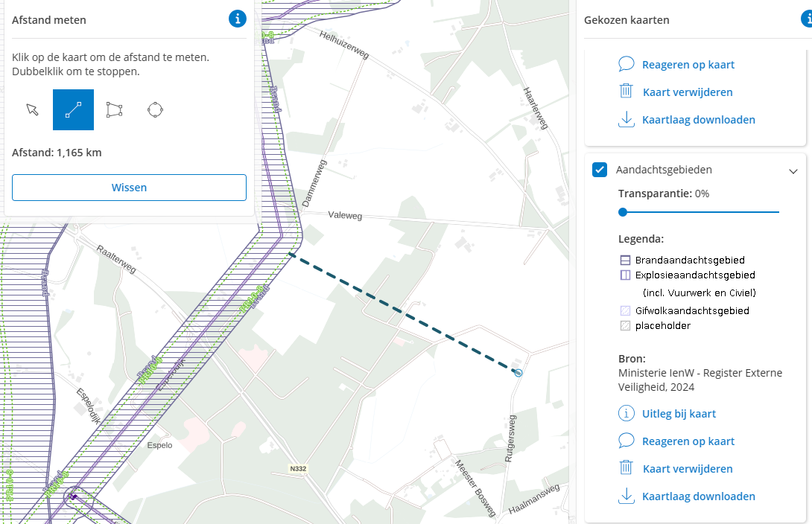Click the Espelo place label on map
Screen dimensions: 812x524
pos(159,445)
